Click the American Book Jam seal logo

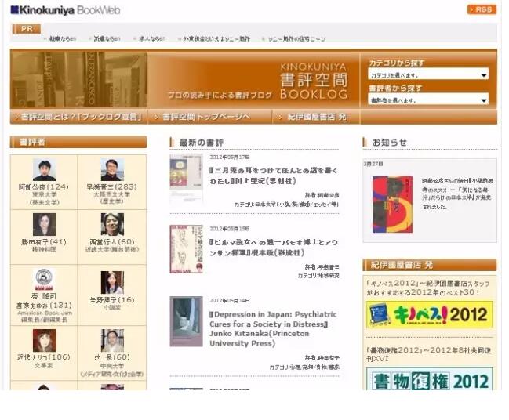point(44,279)
